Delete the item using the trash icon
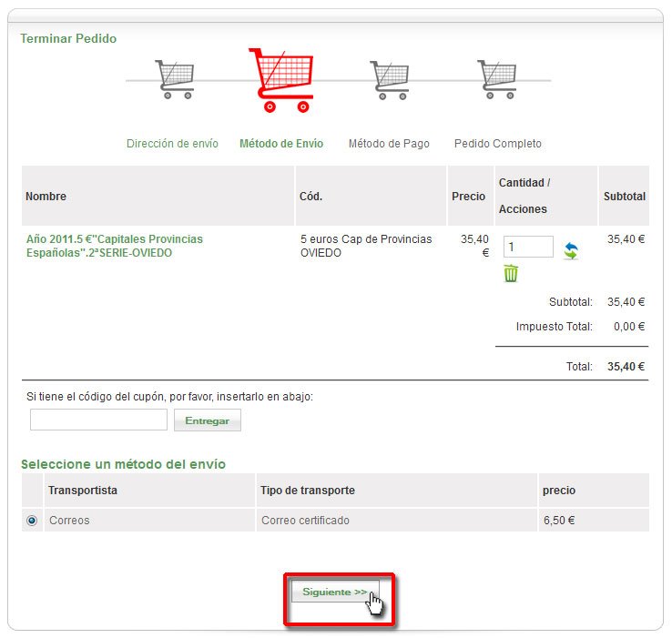Screen dimensions: 672x638 (512, 273)
